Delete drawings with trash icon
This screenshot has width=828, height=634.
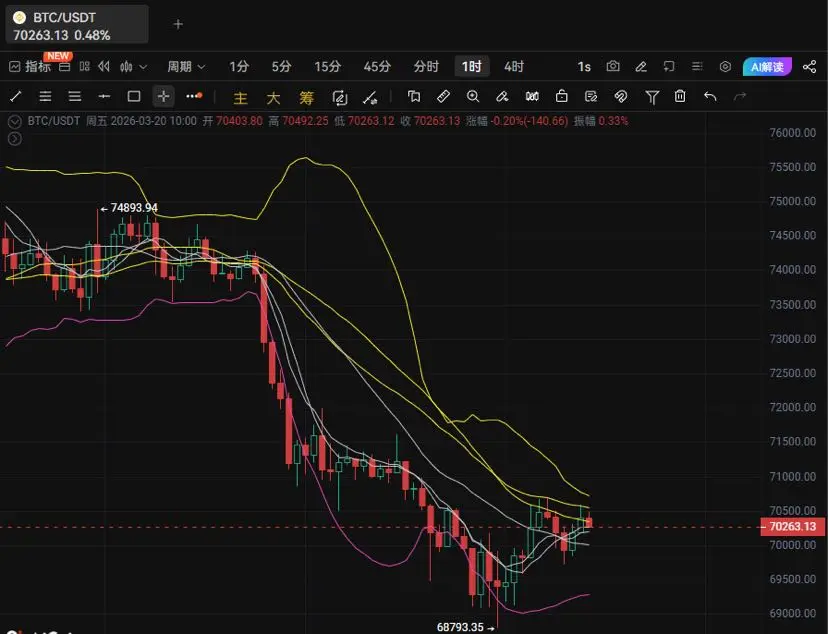(x=680, y=96)
